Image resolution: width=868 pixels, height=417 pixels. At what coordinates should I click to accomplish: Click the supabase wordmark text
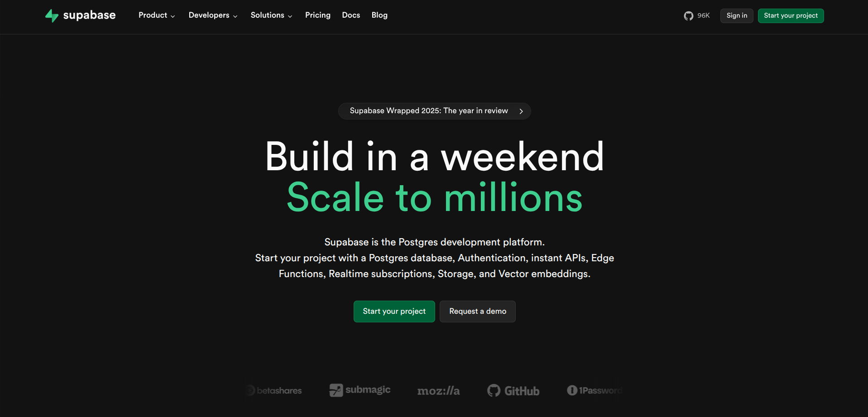coord(89,15)
